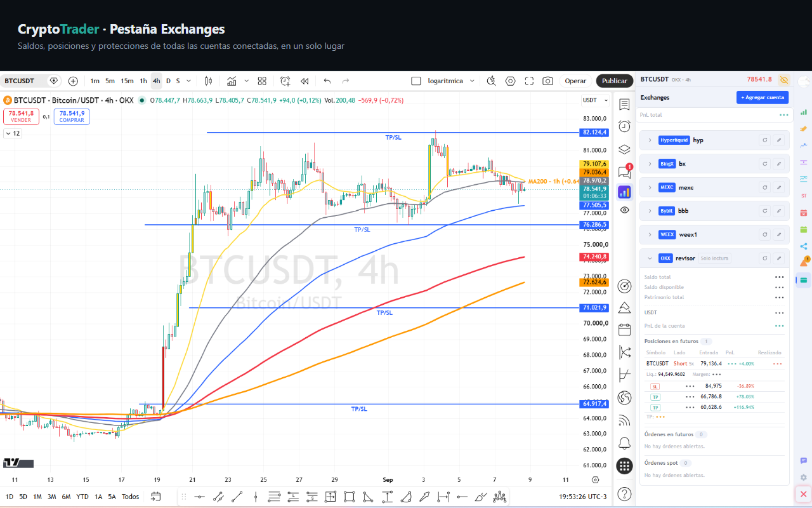Open the timeframe dropdown arrow

190,81
